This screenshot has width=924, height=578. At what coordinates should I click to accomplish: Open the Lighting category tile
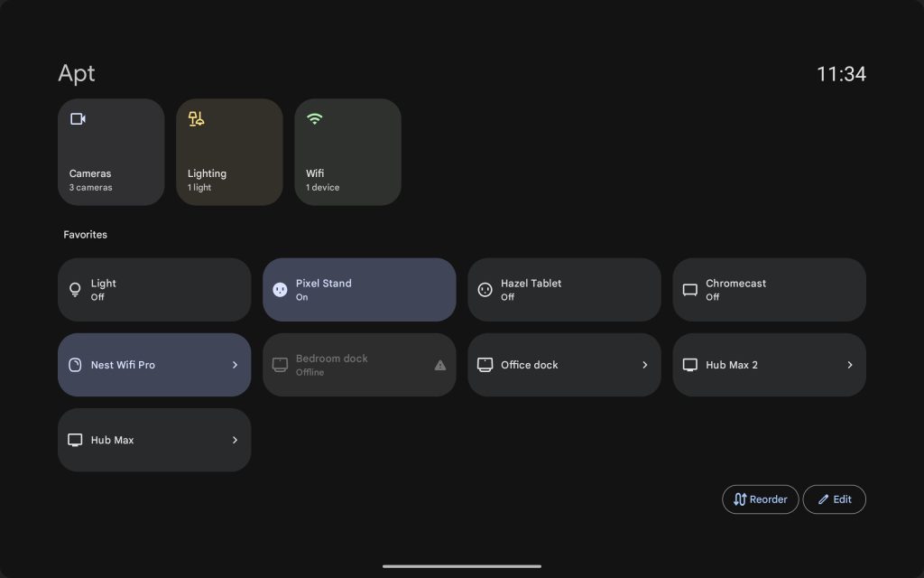tap(229, 152)
